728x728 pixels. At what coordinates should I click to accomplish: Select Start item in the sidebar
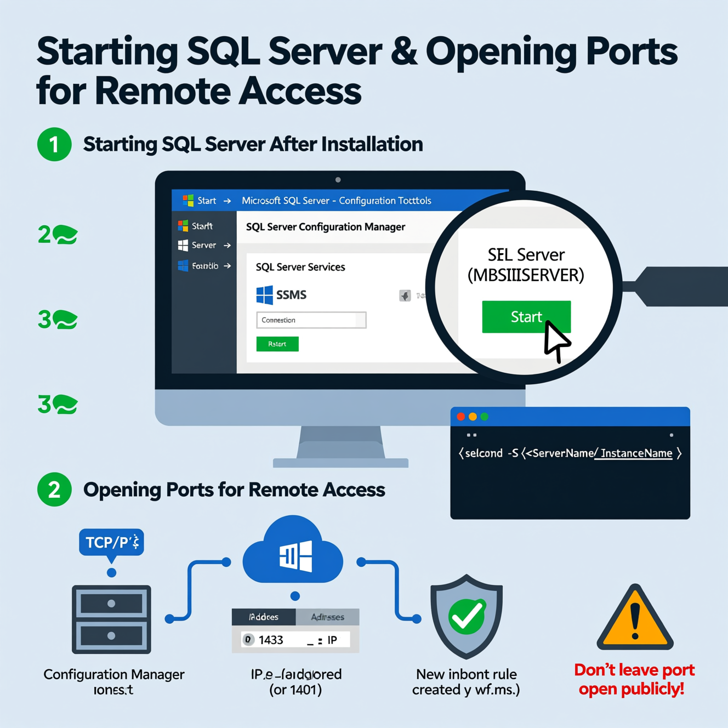pyautogui.click(x=202, y=226)
